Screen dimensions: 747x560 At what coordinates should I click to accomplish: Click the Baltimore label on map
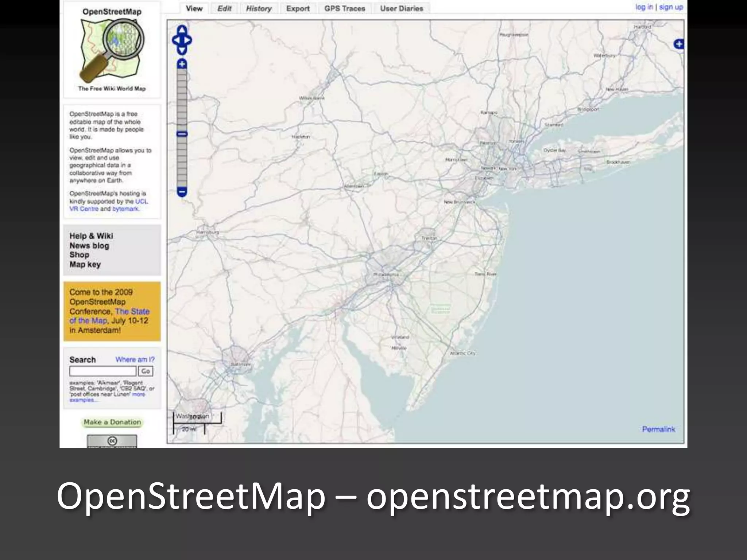click(241, 364)
